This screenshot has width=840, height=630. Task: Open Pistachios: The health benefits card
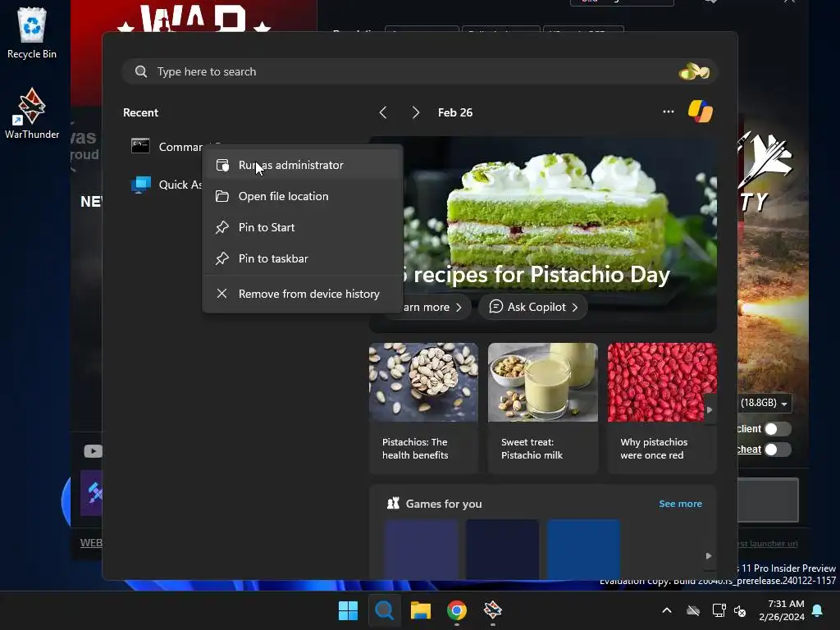pyautogui.click(x=423, y=409)
